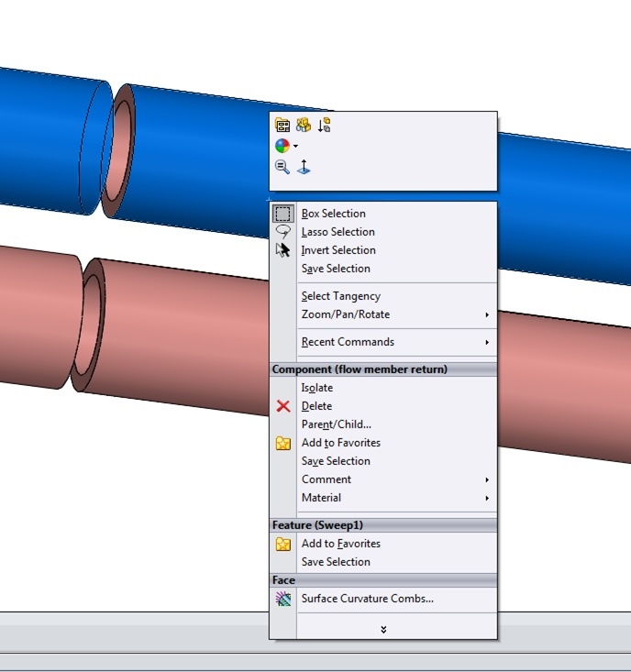
Task: Select Save Selection under Component section
Action: 336,461
